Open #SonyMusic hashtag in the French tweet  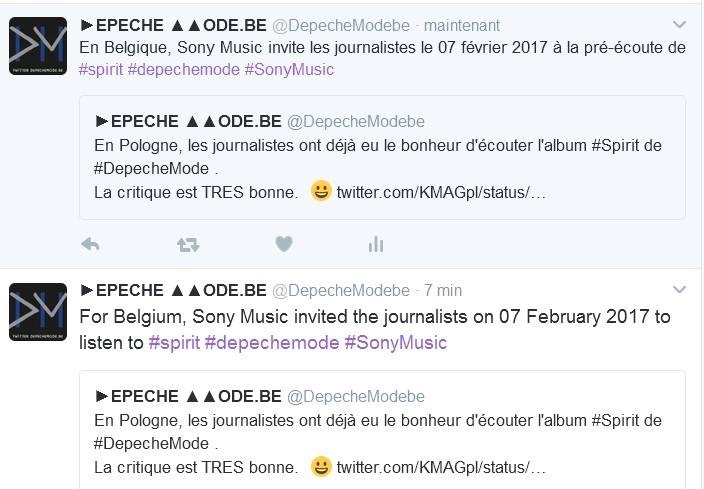point(290,70)
